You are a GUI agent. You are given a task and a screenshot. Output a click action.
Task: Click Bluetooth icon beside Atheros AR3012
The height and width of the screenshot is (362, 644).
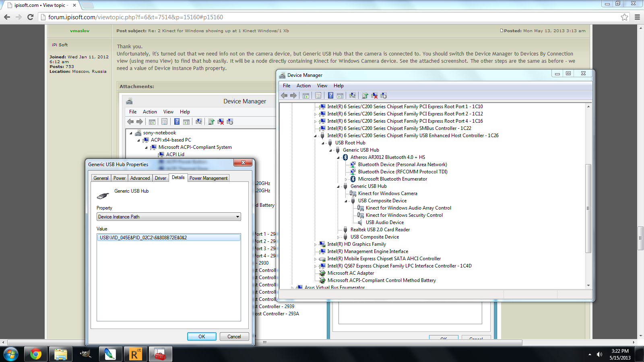pyautogui.click(x=345, y=157)
